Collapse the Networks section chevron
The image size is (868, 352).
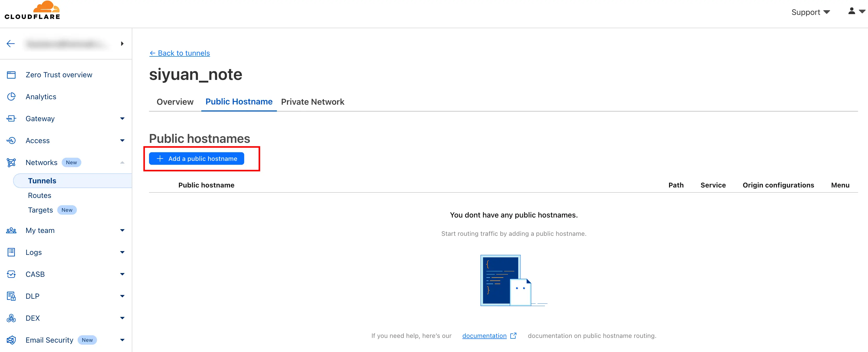click(122, 162)
